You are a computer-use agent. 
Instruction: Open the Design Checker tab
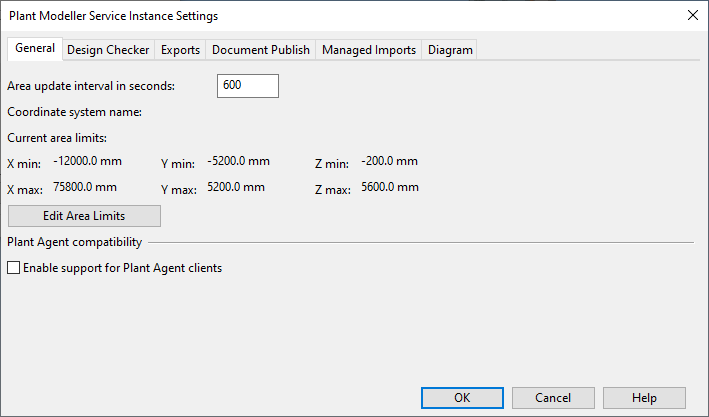pos(108,50)
